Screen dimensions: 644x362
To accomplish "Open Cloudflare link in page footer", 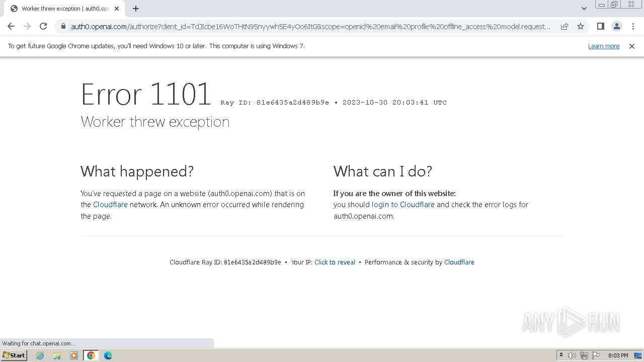I will 459,262.
